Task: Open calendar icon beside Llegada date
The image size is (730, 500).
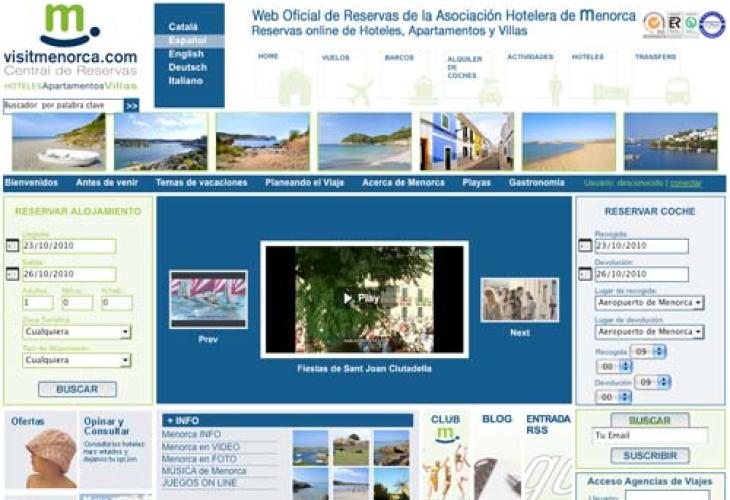Action: (12, 246)
